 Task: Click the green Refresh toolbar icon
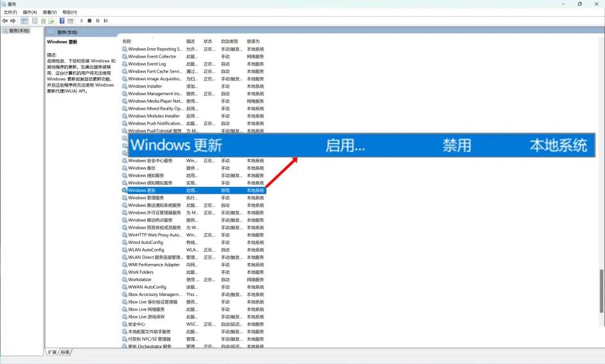point(43,21)
